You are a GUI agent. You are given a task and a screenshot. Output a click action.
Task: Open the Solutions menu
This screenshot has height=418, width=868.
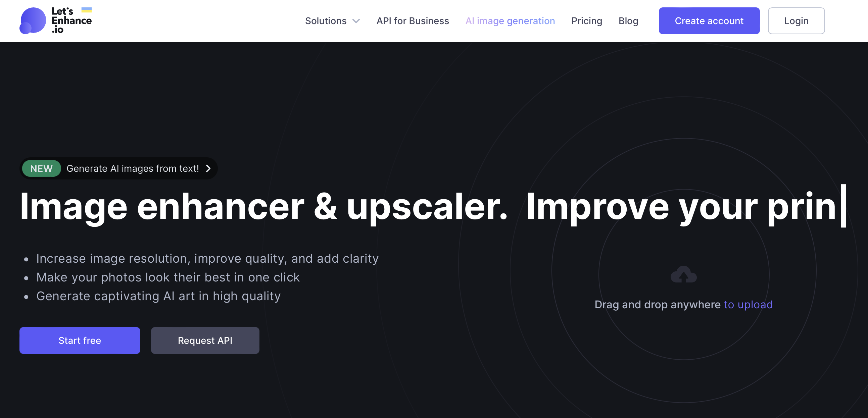click(x=326, y=21)
